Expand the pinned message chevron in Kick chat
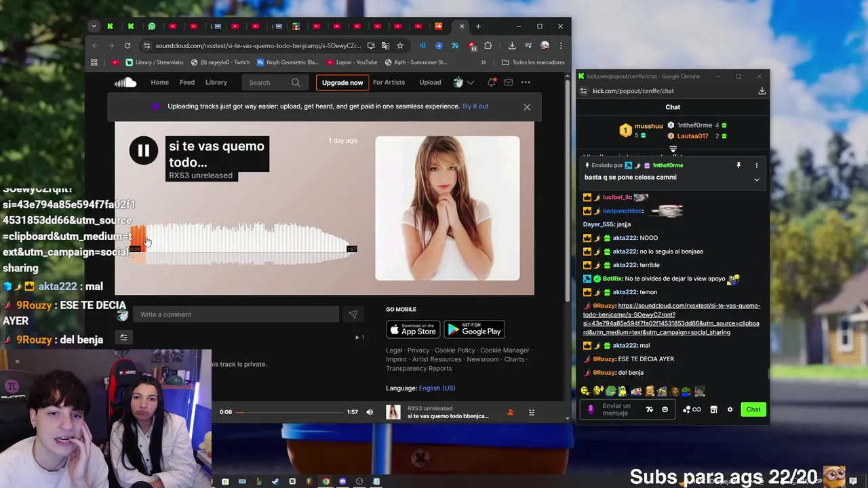 [x=757, y=180]
